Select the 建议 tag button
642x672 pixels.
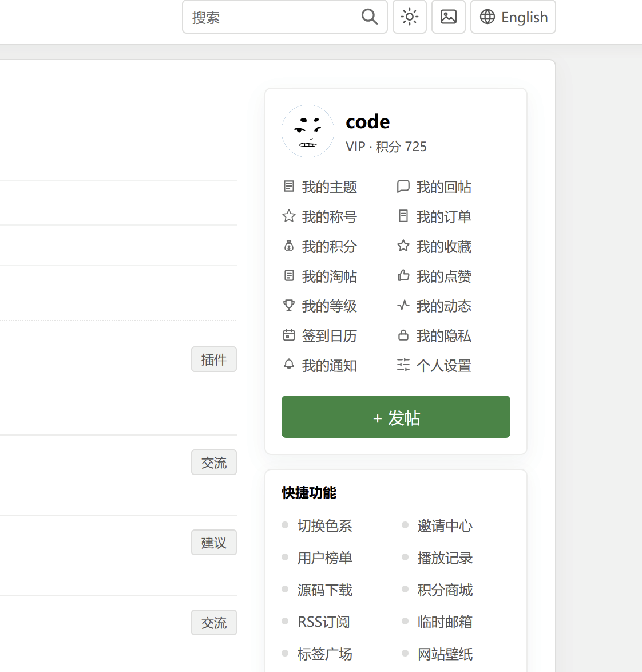tap(214, 543)
